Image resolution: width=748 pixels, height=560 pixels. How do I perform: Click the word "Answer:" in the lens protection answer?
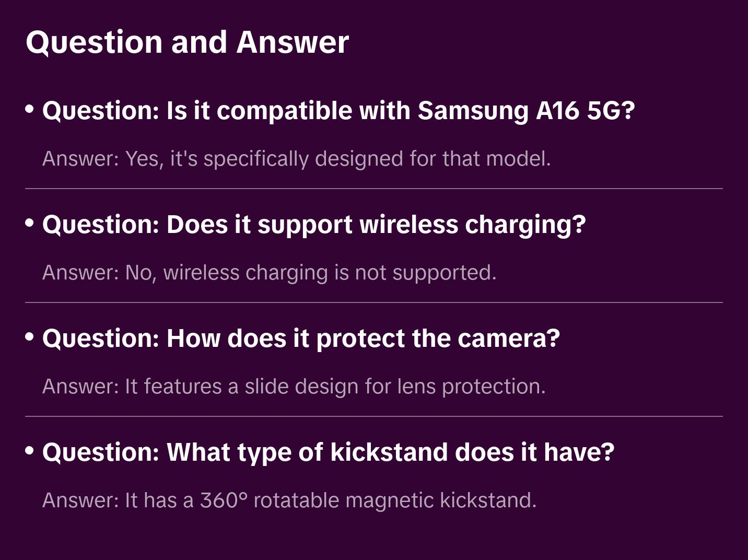(x=81, y=387)
